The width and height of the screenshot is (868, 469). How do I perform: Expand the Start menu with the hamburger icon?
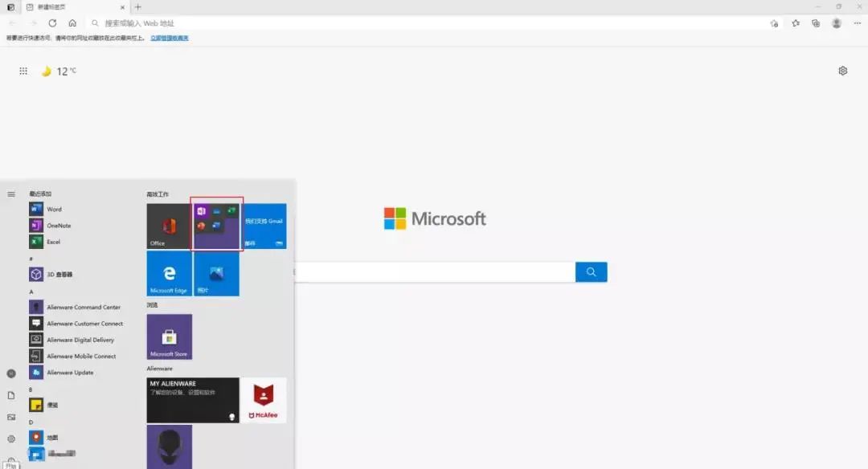pyautogui.click(x=11, y=194)
